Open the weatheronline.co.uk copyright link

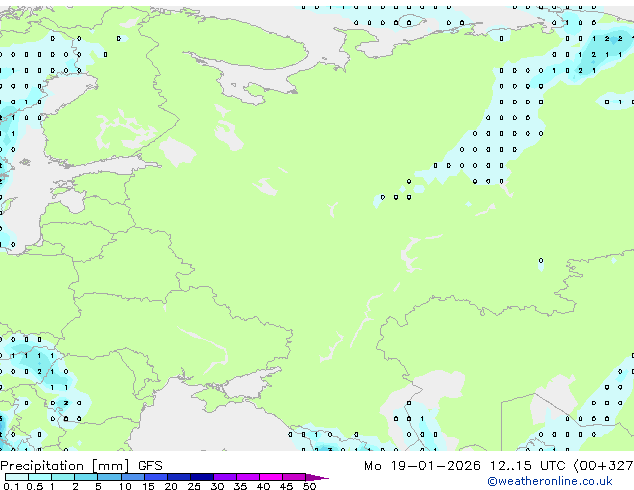(550, 481)
